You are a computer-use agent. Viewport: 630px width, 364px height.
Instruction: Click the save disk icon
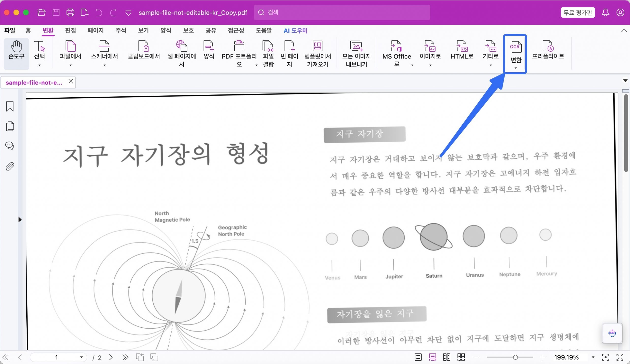(56, 12)
